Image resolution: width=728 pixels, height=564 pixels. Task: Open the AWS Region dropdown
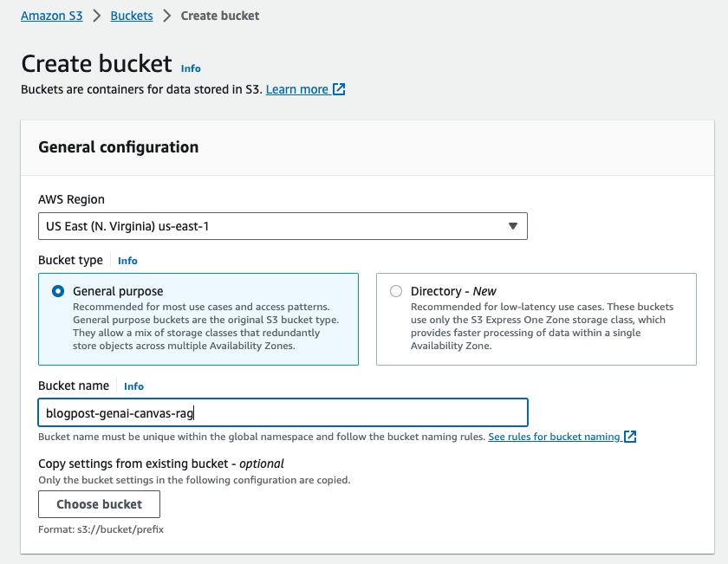(x=283, y=226)
